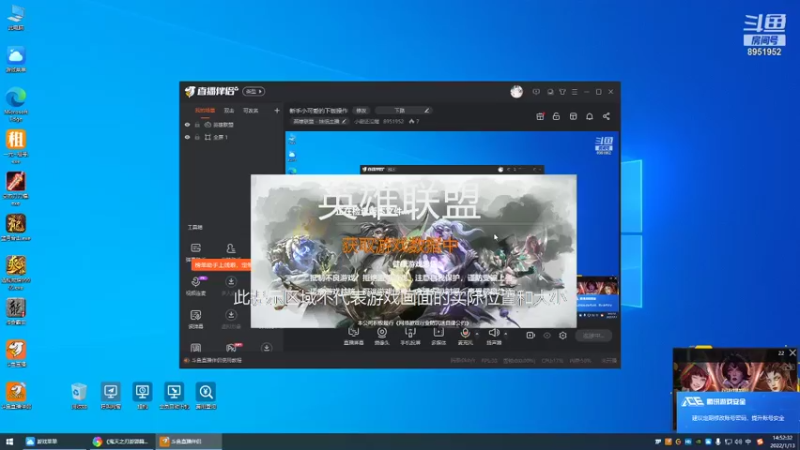Switch to the browser taskbar item
Viewport: 800px width, 450px height.
click(x=121, y=441)
